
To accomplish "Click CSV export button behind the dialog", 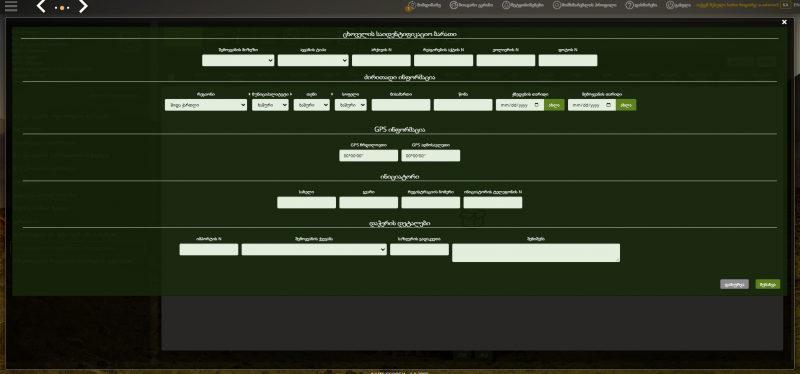I will (463, 355).
